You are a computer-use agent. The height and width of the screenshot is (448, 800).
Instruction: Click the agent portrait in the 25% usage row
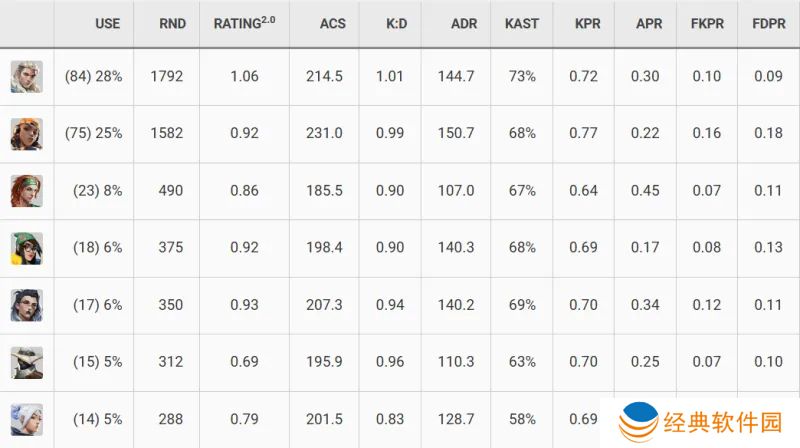27,134
